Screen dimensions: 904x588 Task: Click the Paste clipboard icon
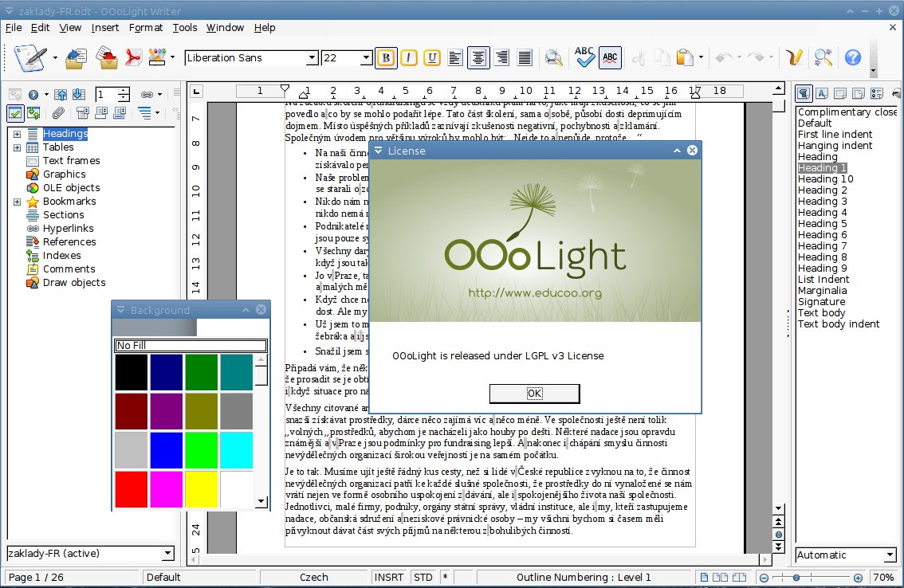[685, 57]
